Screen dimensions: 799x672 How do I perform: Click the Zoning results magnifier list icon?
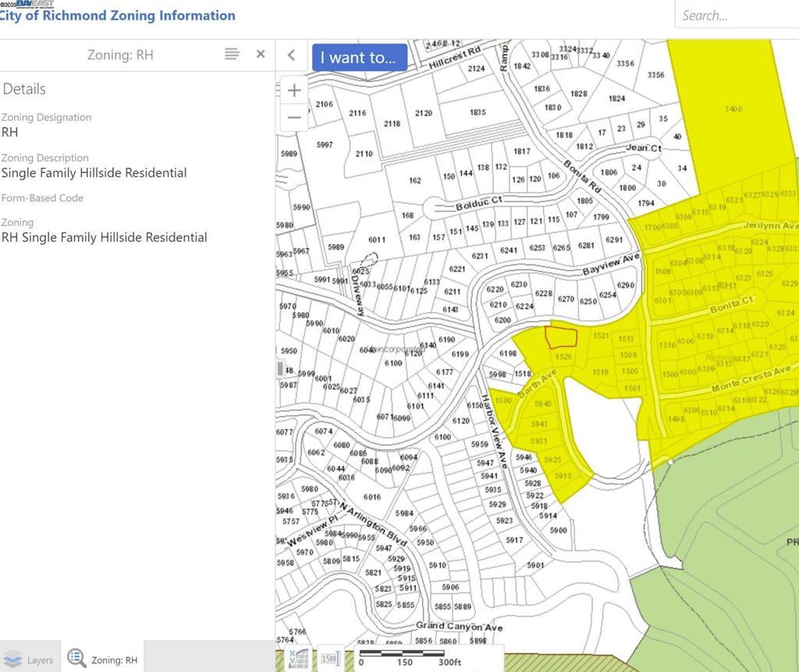click(x=76, y=659)
